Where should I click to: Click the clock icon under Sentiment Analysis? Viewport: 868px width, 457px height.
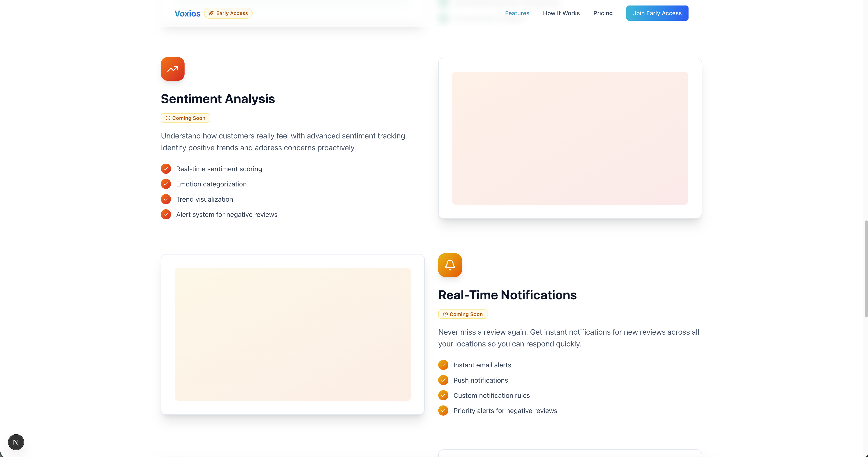point(168,118)
